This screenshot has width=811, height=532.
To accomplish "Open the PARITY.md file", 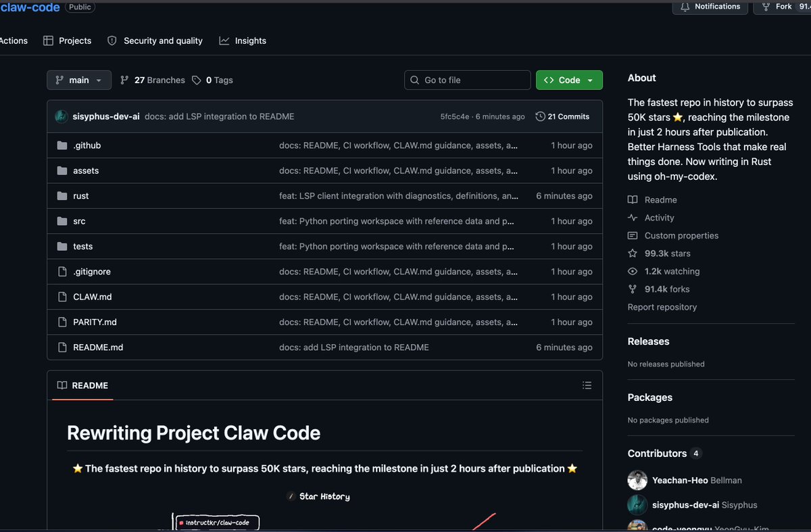I will click(x=95, y=322).
